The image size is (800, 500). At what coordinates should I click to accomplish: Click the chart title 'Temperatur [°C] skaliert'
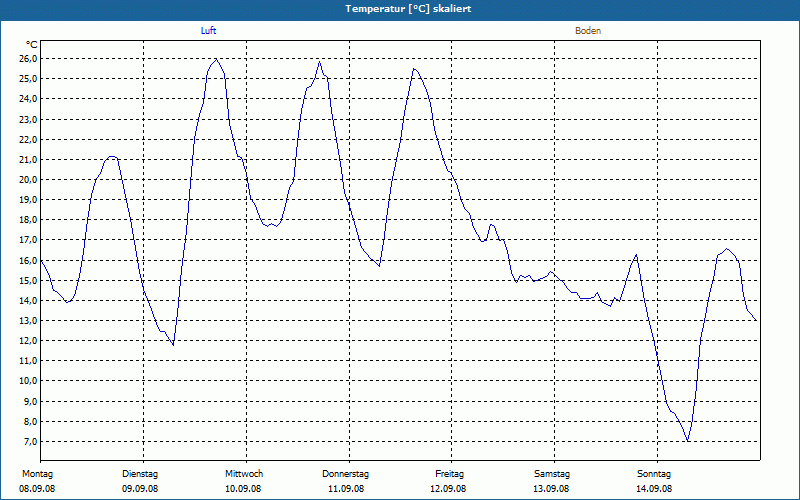click(408, 9)
